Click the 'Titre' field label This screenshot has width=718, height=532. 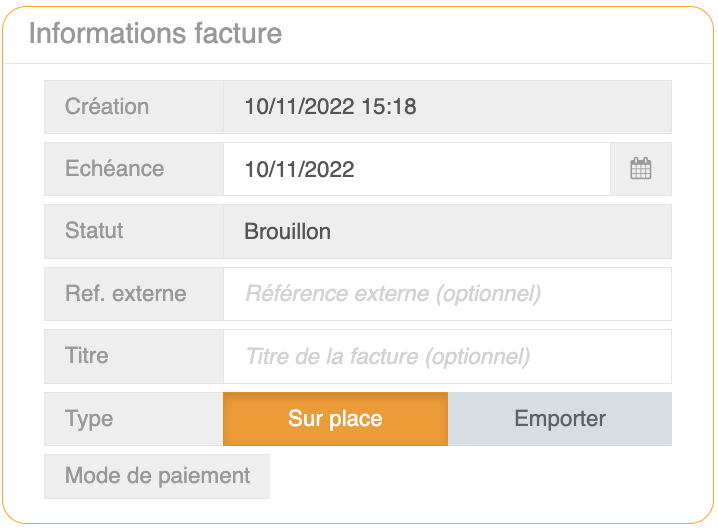pyautogui.click(x=86, y=356)
